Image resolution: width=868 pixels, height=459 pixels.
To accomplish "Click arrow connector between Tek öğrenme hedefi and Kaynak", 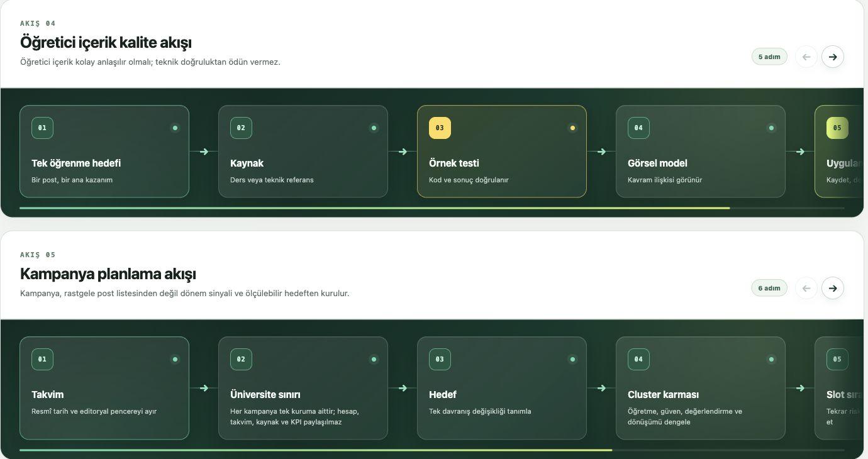I will (204, 152).
